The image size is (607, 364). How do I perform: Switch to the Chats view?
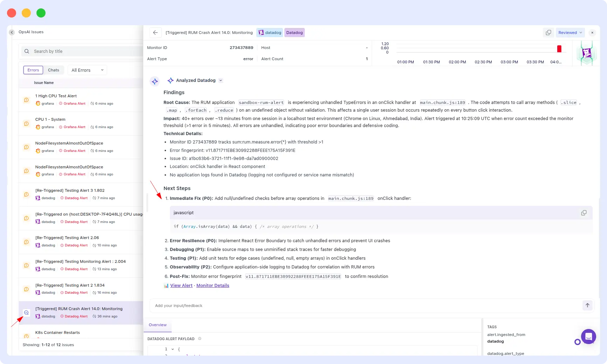point(53,70)
